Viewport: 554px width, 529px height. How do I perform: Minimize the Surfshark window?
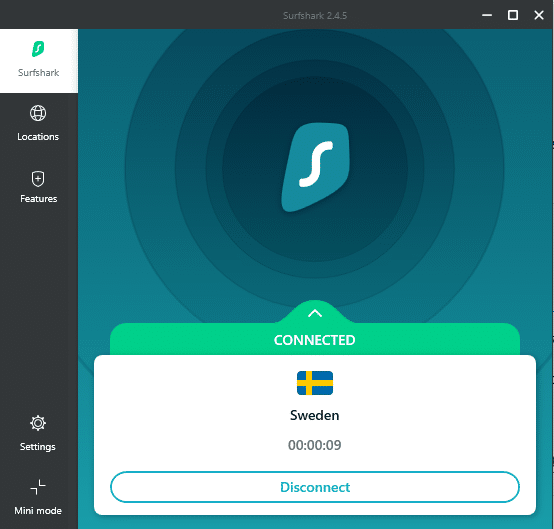487,15
